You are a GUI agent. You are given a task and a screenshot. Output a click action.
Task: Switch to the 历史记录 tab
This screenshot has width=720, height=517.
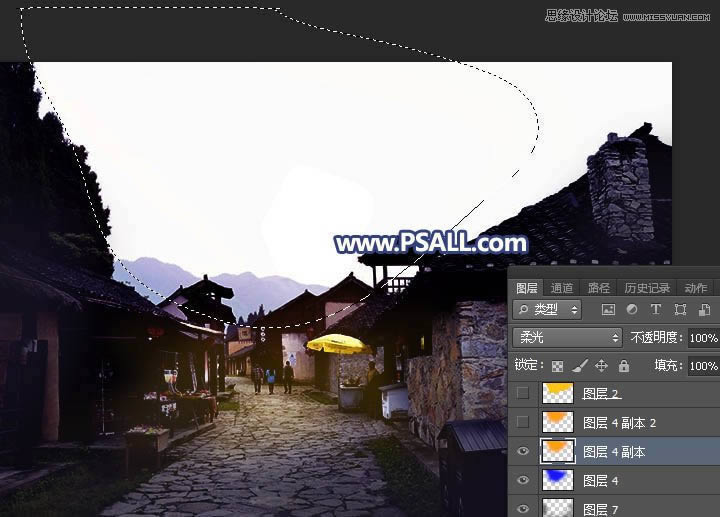tap(646, 288)
